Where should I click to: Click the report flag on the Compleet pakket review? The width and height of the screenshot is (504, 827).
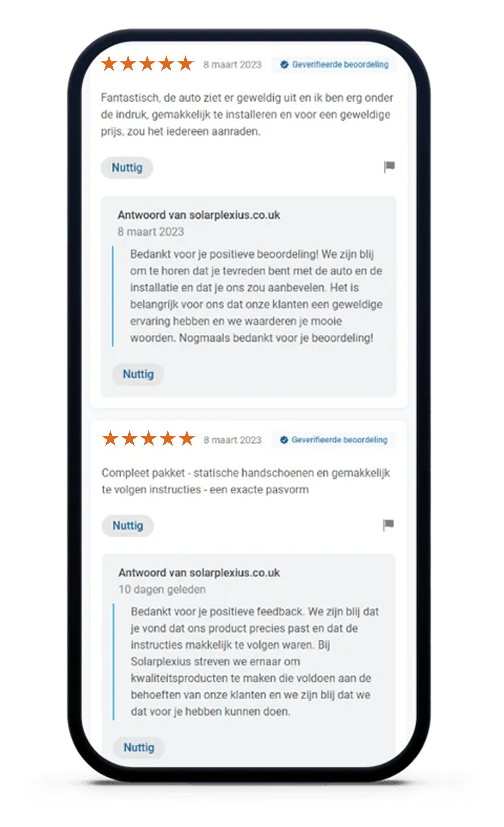[x=388, y=525]
